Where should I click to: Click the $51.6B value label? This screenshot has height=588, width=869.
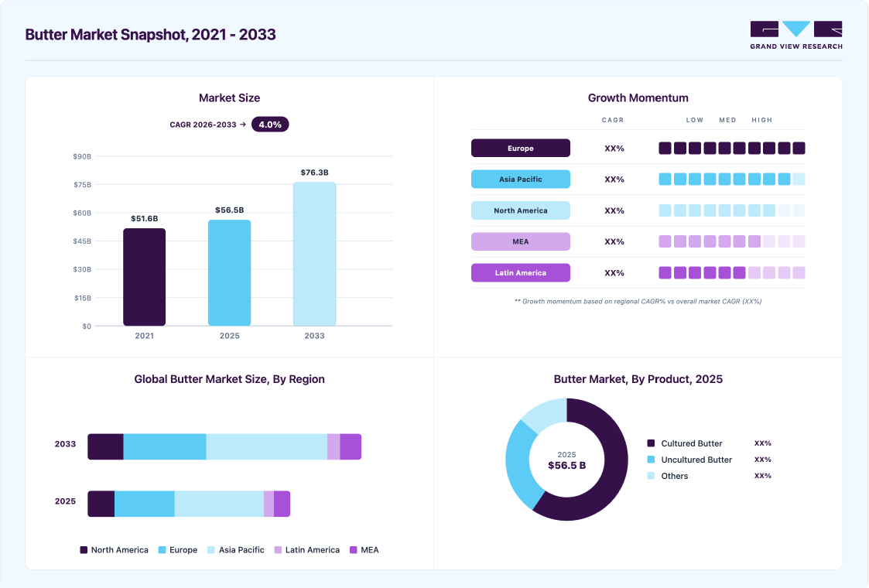[x=144, y=218]
